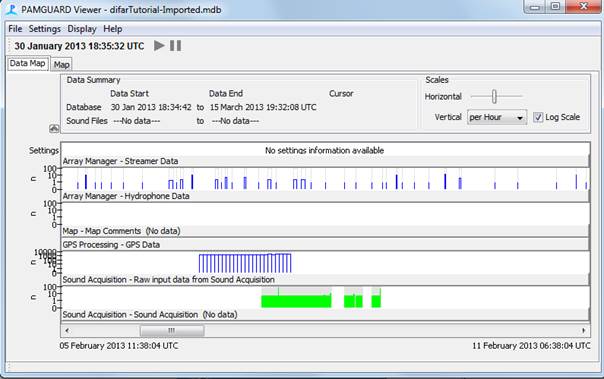This screenshot has height=379, width=604.
Task: Toggle the GPS Data row axis icon
Action: (x=34, y=262)
